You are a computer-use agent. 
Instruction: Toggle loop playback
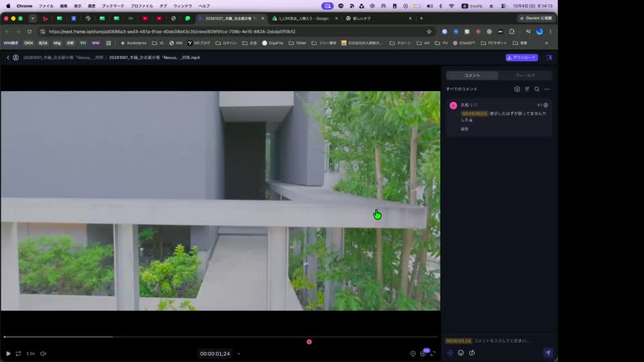click(x=19, y=353)
